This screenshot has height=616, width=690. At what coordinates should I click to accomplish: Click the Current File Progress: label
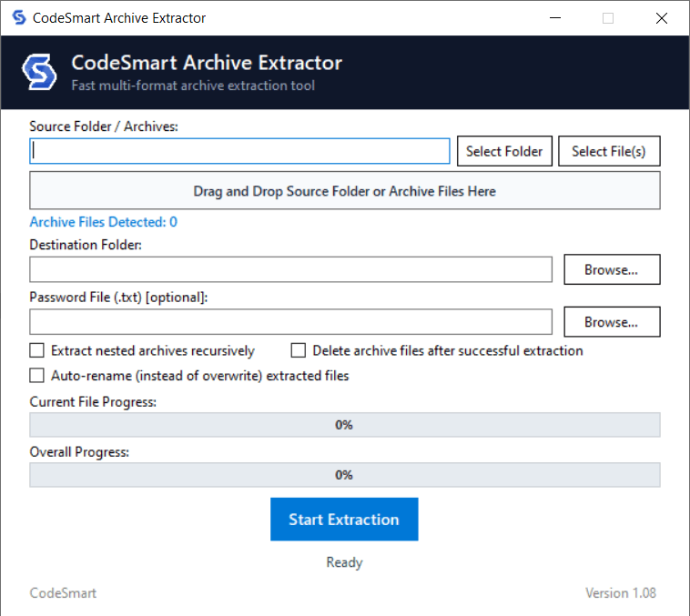point(93,402)
